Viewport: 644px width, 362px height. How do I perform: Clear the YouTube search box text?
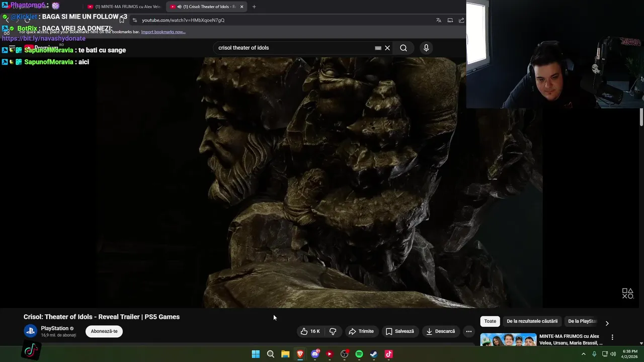(387, 48)
